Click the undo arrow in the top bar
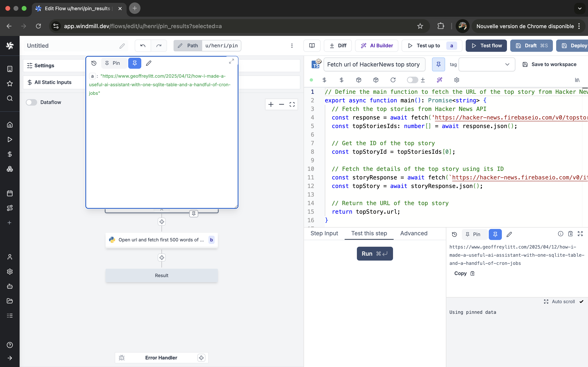This screenshot has width=588, height=367. pos(143,46)
